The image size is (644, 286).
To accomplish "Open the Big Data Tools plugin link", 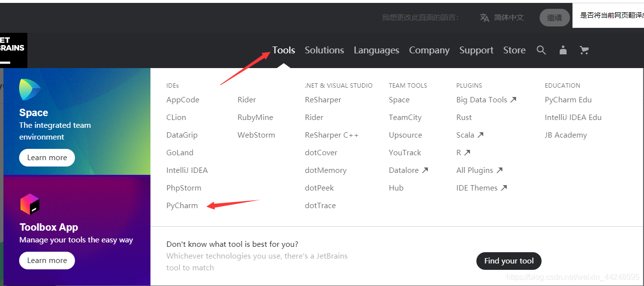I will (486, 100).
